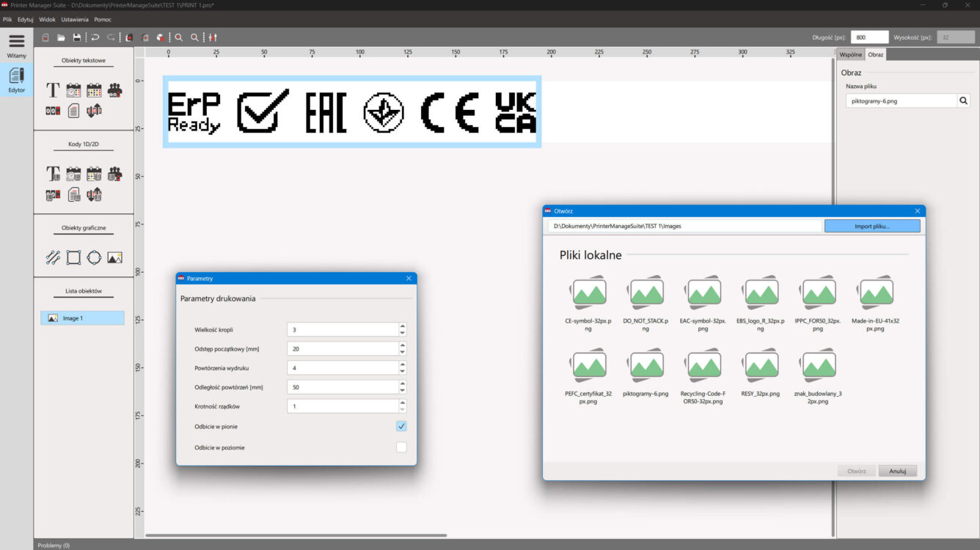This screenshot has height=550, width=980.
Task: Click the up-down arrows object under Obiekty tekstowe
Action: click(x=94, y=111)
